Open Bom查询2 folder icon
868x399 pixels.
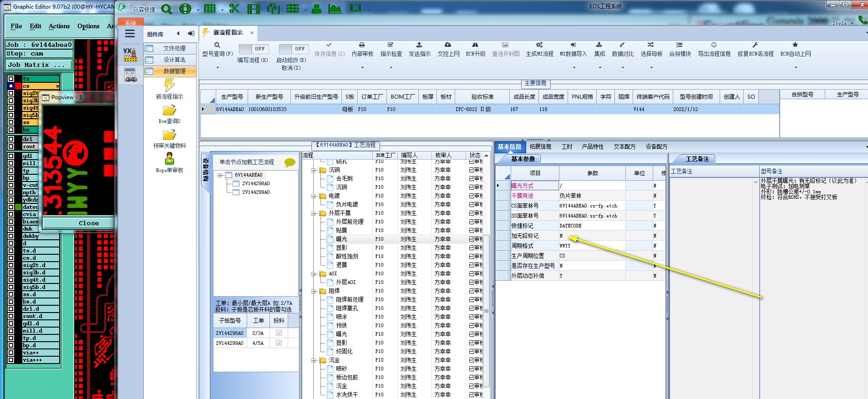(169, 111)
